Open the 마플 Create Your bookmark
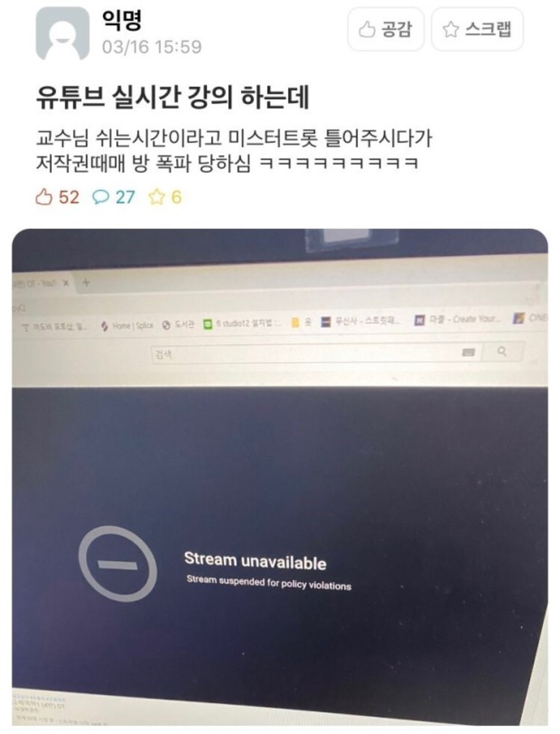560x734 pixels. (x=459, y=319)
